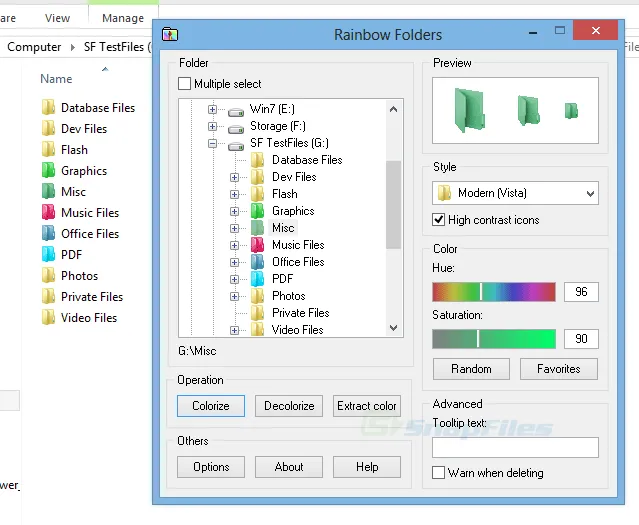This screenshot has height=525, width=639.
Task: Click the blue Office Files folder icon in tree
Action: [257, 262]
